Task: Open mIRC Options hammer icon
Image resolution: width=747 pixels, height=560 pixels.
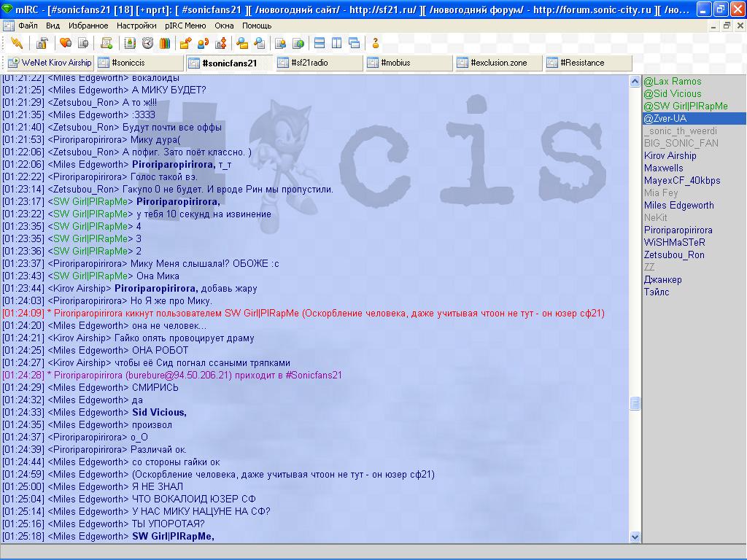Action: [x=42, y=43]
